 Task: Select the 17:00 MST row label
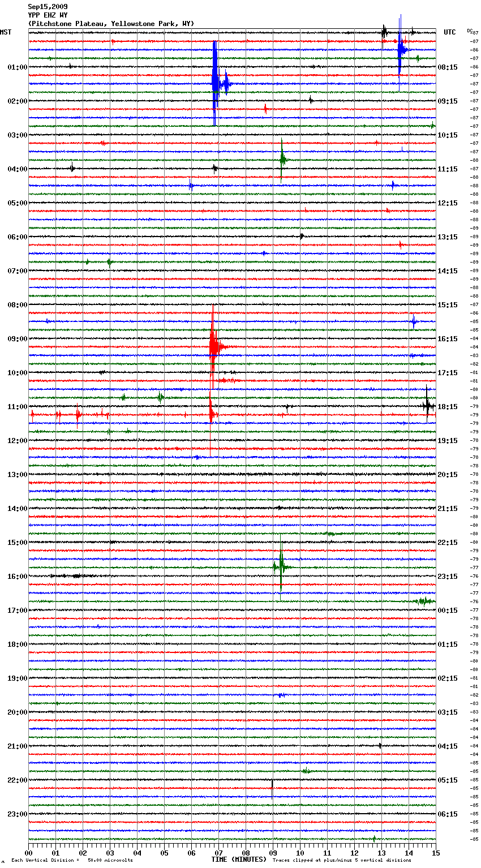pos(17,611)
